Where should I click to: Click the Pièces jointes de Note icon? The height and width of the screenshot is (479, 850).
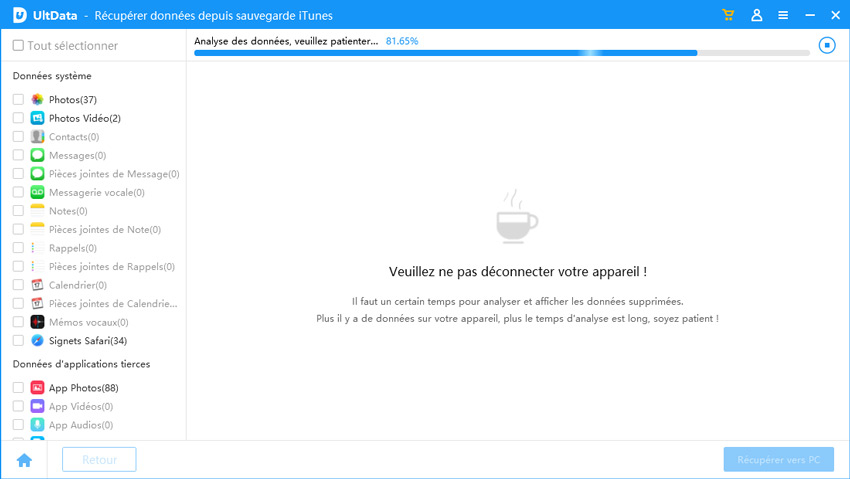pyautogui.click(x=37, y=229)
